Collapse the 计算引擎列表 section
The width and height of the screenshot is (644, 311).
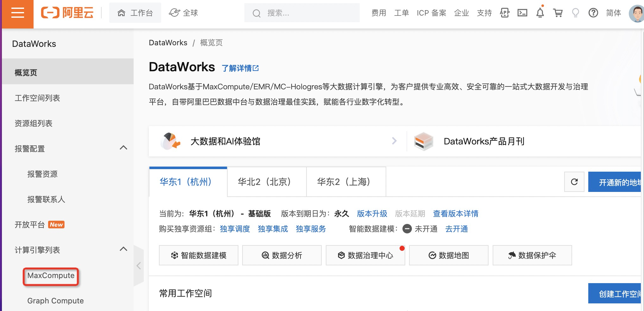tap(123, 249)
